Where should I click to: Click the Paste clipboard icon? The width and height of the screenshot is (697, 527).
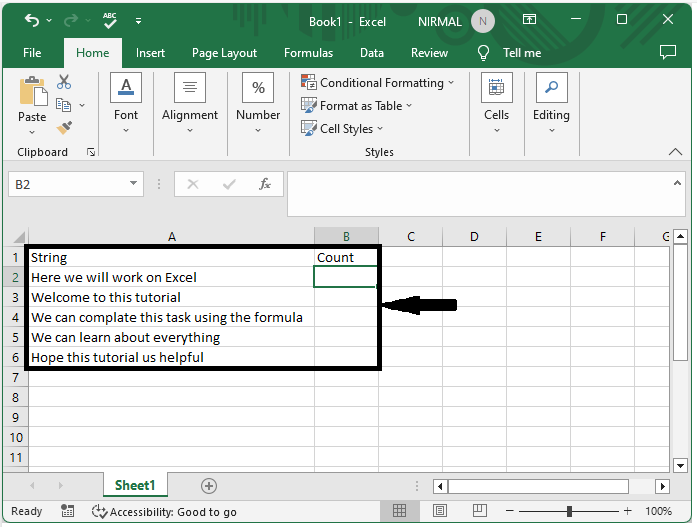click(x=33, y=91)
